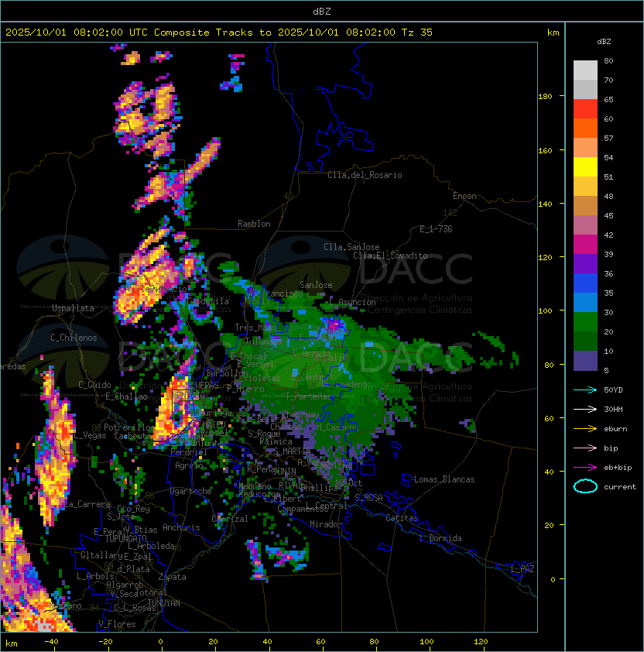Click the 'dBZ' heading above the color scale
Screen dimensions: 644x652
point(604,42)
